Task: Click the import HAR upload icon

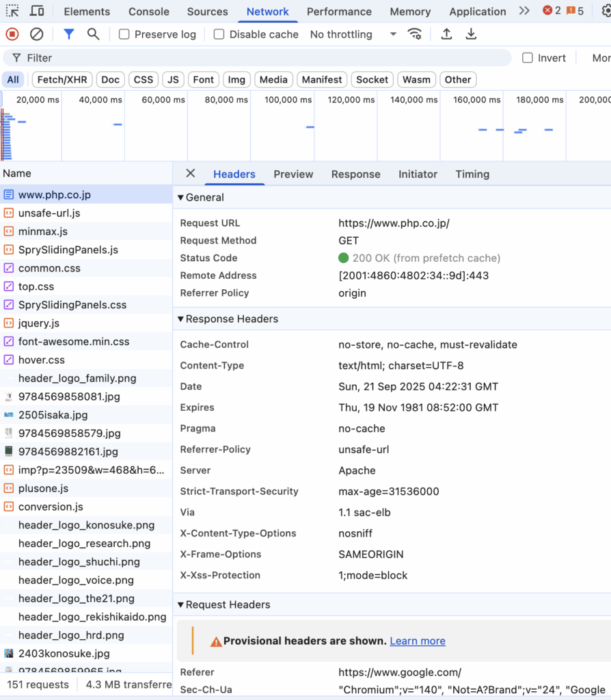Action: click(x=446, y=34)
